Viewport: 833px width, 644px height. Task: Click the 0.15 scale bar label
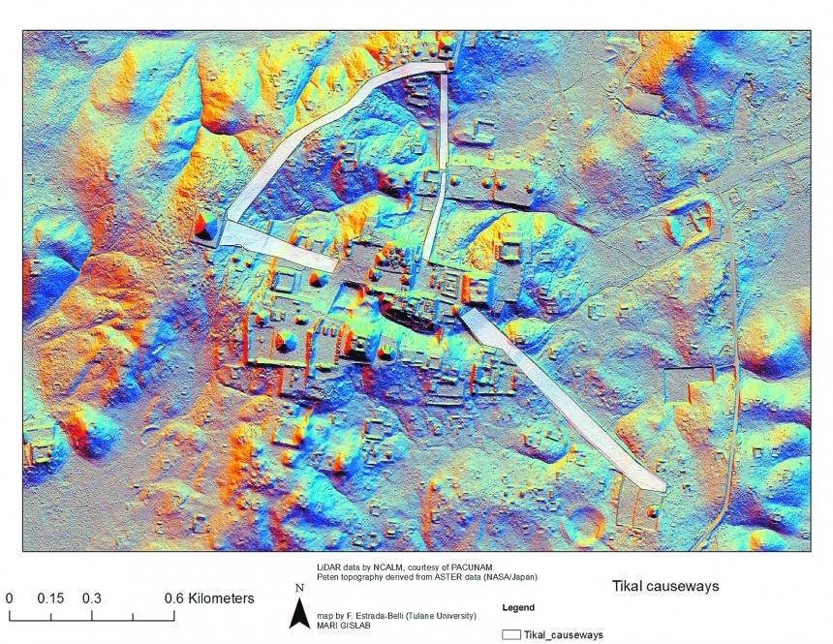(50, 598)
